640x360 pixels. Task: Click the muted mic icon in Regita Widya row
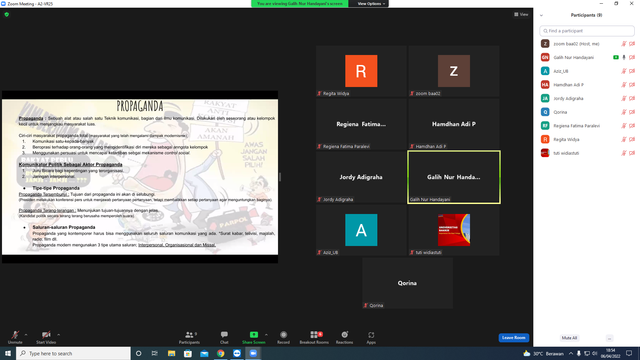(x=624, y=139)
